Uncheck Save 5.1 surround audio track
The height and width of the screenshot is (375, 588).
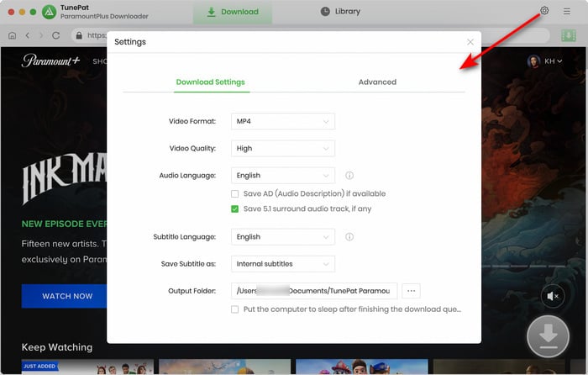coord(234,209)
